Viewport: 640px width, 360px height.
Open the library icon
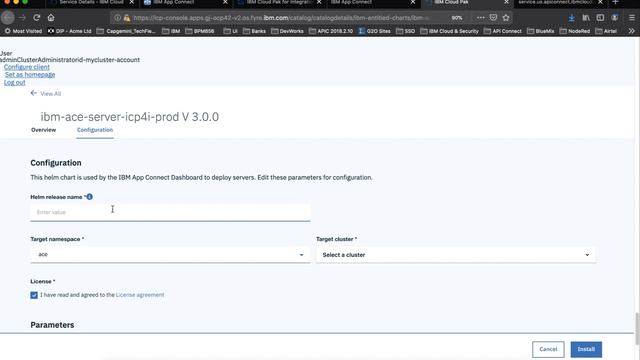pos(586,18)
